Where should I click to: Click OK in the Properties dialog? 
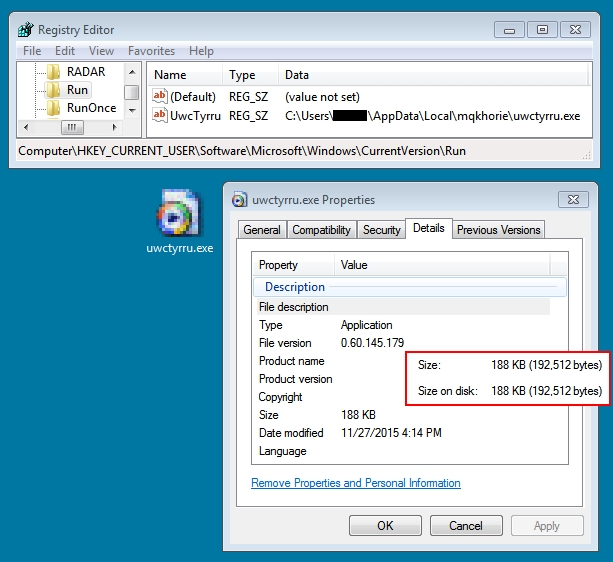pyautogui.click(x=385, y=526)
